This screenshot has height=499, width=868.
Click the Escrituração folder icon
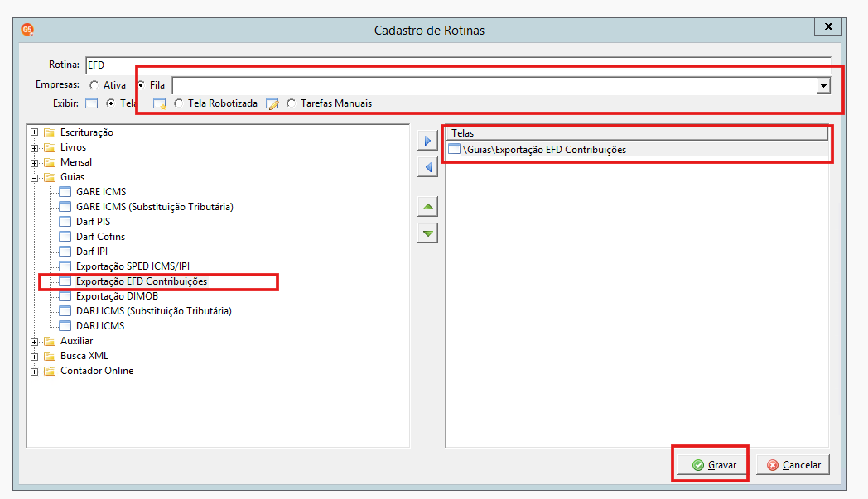[x=50, y=132]
